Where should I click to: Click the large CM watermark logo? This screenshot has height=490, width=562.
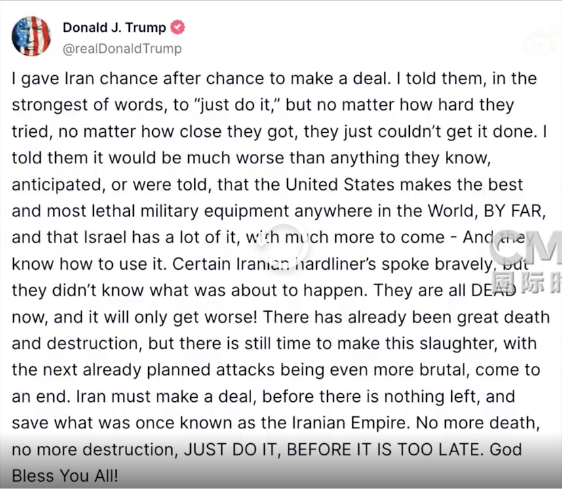click(526, 250)
